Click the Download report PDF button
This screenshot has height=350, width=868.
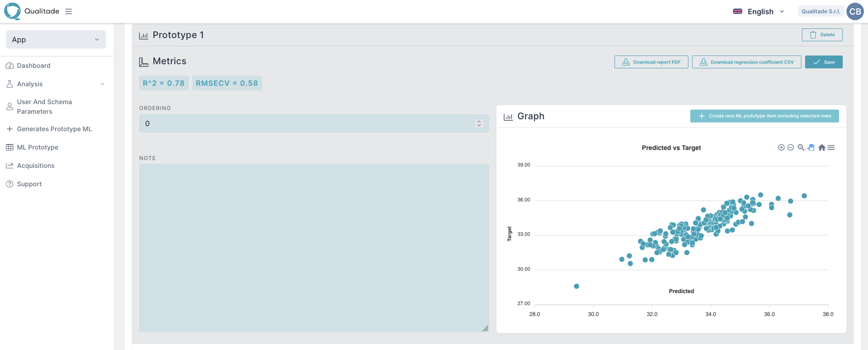point(651,62)
